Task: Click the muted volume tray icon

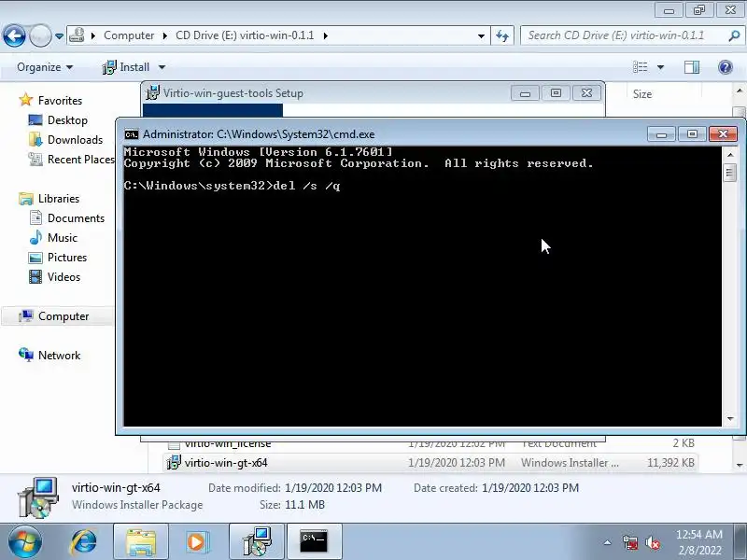Action: coord(652,542)
